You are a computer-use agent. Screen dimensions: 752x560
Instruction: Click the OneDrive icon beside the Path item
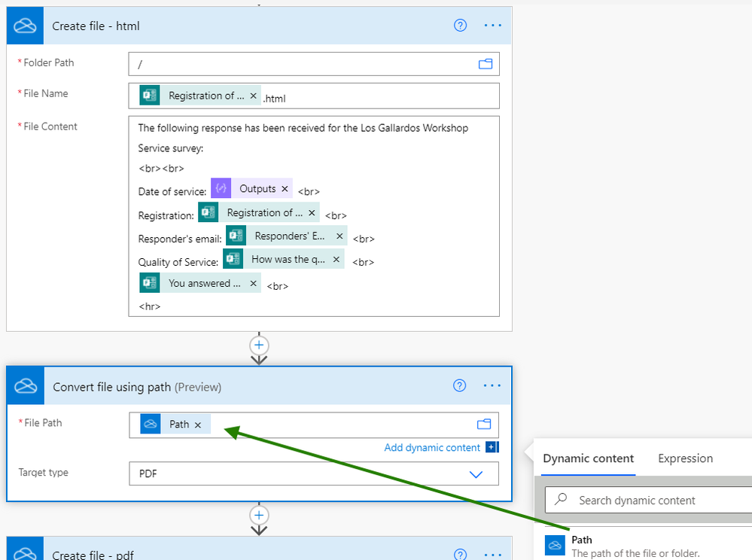click(x=555, y=545)
